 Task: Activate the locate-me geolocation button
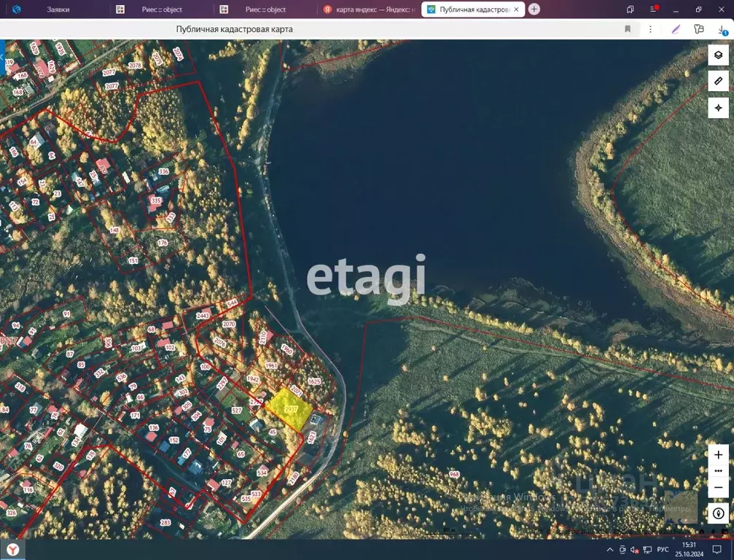pyautogui.click(x=718, y=108)
